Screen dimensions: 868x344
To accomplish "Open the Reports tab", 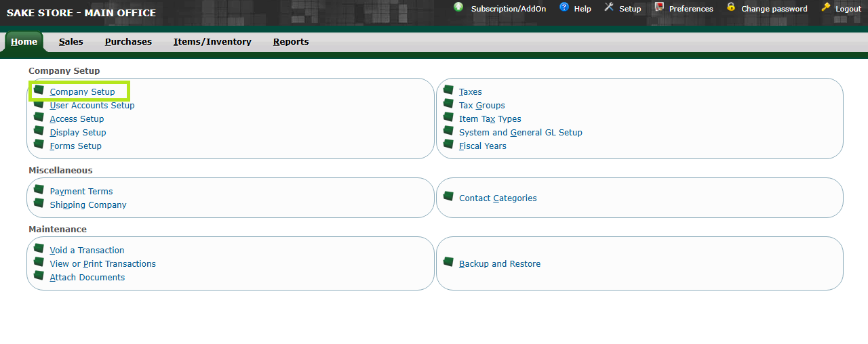I will [291, 42].
